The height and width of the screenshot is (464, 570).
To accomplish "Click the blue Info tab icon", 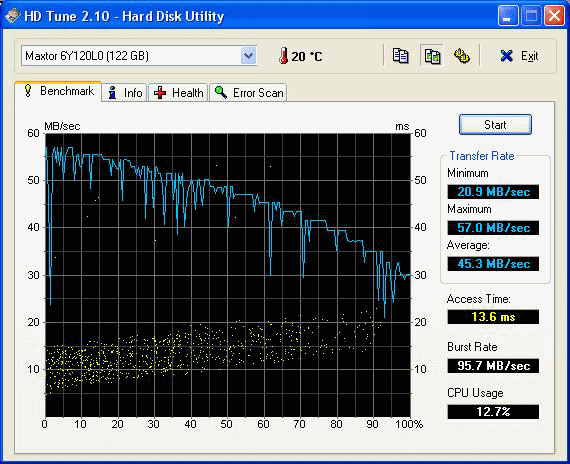I will 113,93.
